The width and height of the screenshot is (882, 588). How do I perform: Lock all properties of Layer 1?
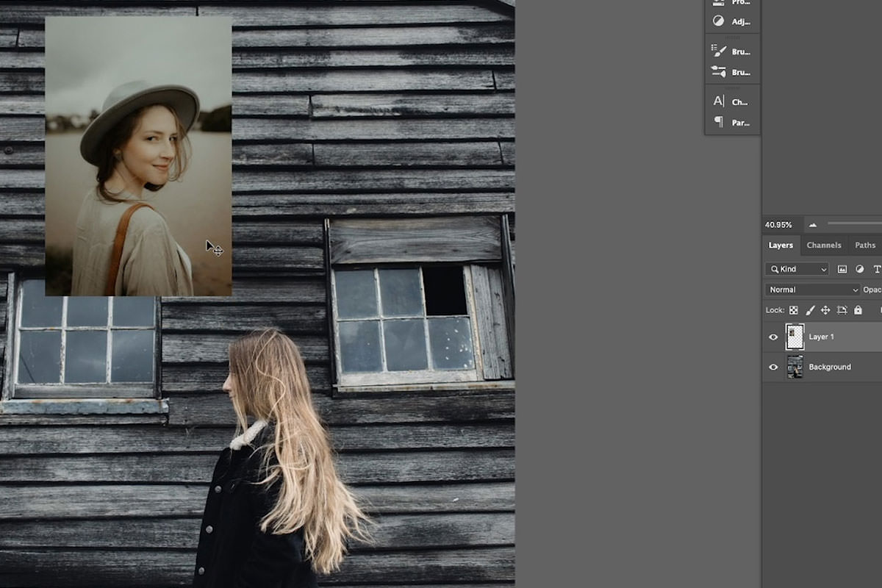[858, 310]
